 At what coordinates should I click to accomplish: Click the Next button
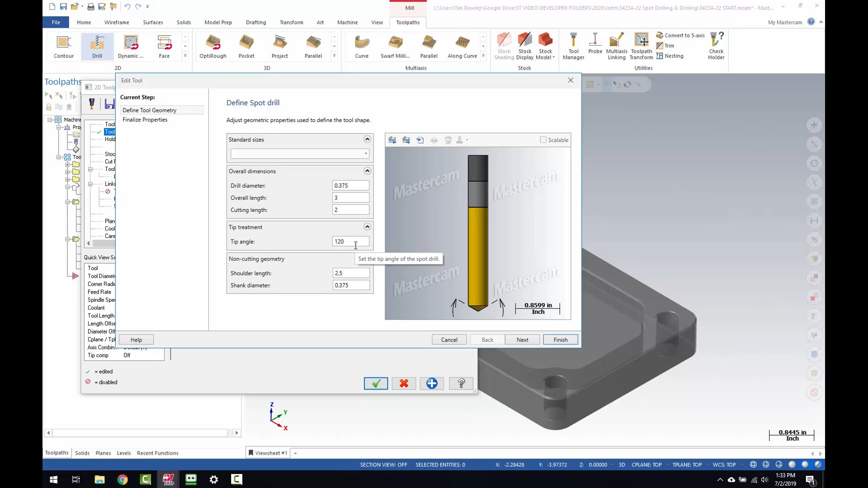pyautogui.click(x=522, y=339)
